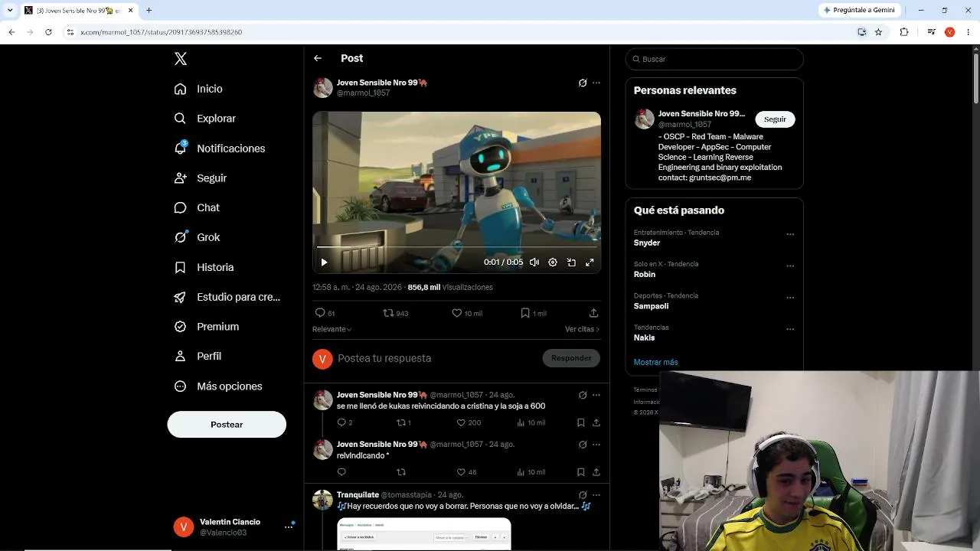Like the main post with 10 mil likes

pyautogui.click(x=467, y=313)
